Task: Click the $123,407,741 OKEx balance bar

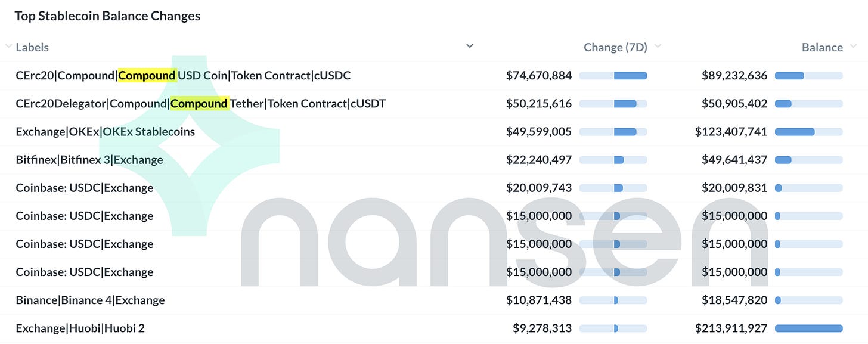Action: pos(808,132)
